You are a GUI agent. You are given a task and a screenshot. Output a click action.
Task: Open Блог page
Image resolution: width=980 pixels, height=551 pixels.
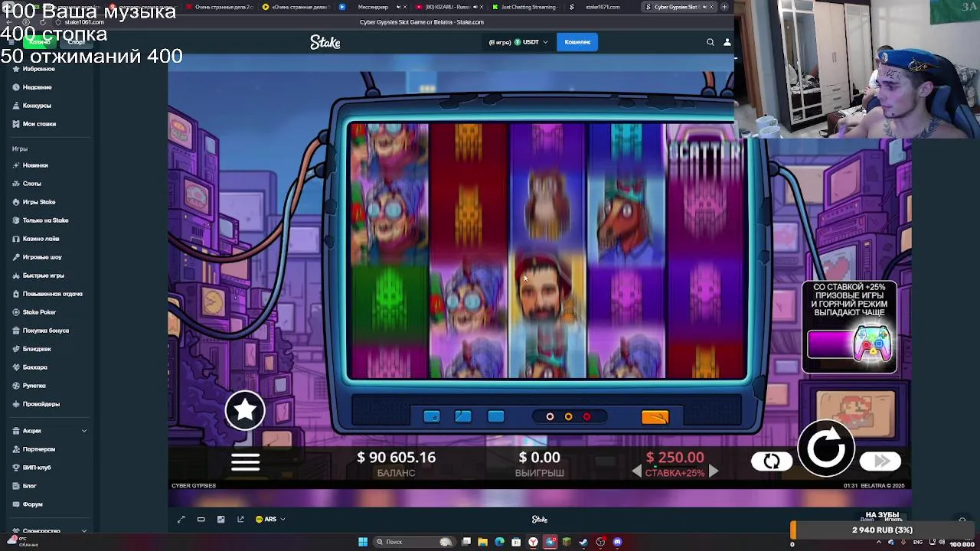pyautogui.click(x=29, y=486)
